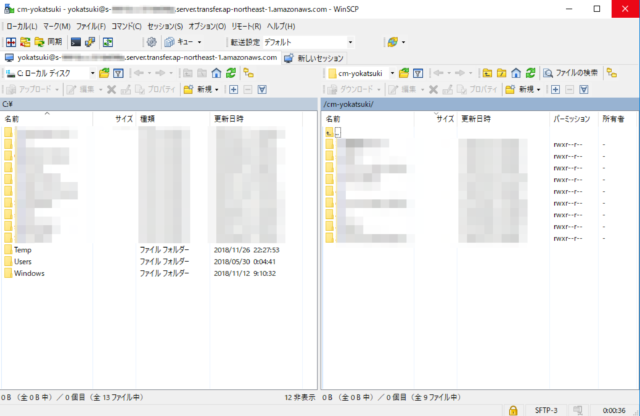Image resolution: width=640 pixels, height=416 pixels.
Task: Go to remote home directory icon
Action: 516,73
